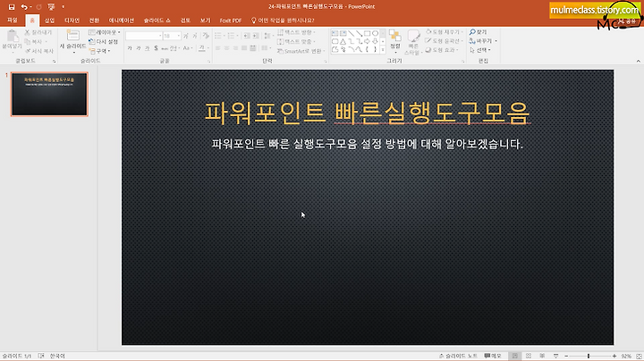644x361 pixels.
Task: Open 도형 채우기 (Shape Fill) color options
Action: [x=444, y=32]
